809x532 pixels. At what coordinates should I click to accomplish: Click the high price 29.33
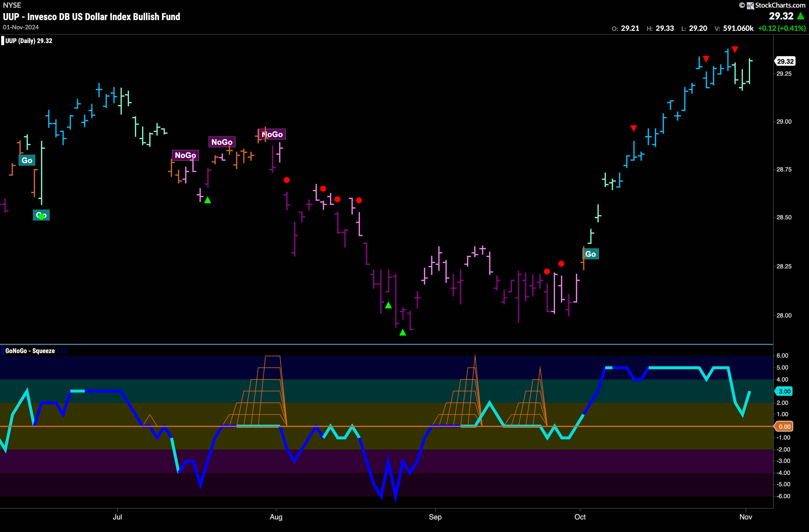(x=665, y=28)
